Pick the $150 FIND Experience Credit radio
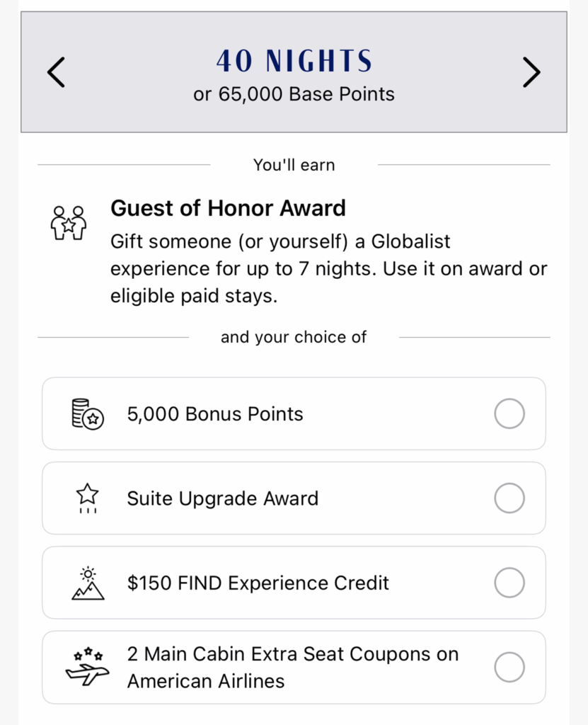This screenshot has width=588, height=725. point(509,583)
